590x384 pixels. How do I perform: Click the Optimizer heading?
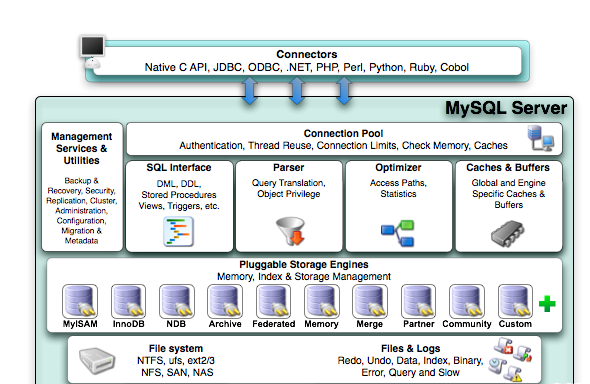click(x=398, y=167)
